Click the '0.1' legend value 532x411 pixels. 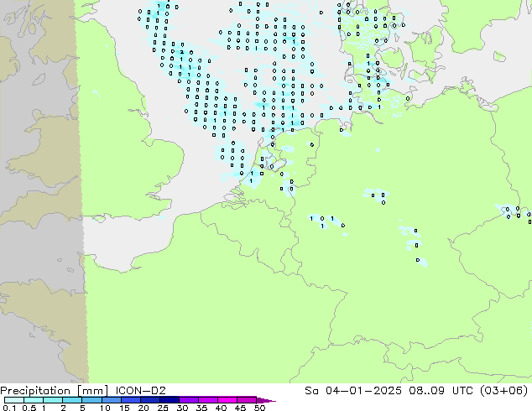click(x=9, y=408)
